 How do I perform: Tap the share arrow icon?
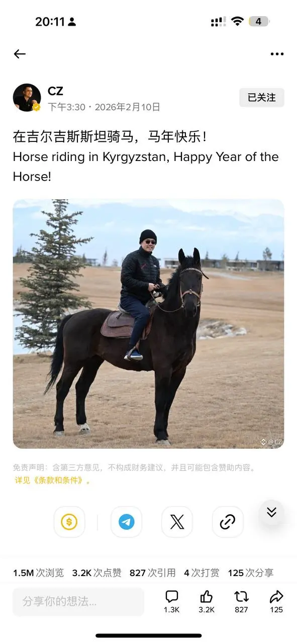(x=276, y=597)
